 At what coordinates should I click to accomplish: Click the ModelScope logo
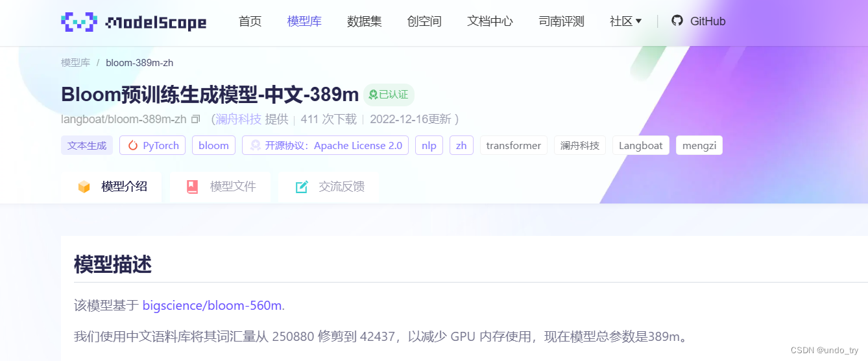pyautogui.click(x=134, y=22)
